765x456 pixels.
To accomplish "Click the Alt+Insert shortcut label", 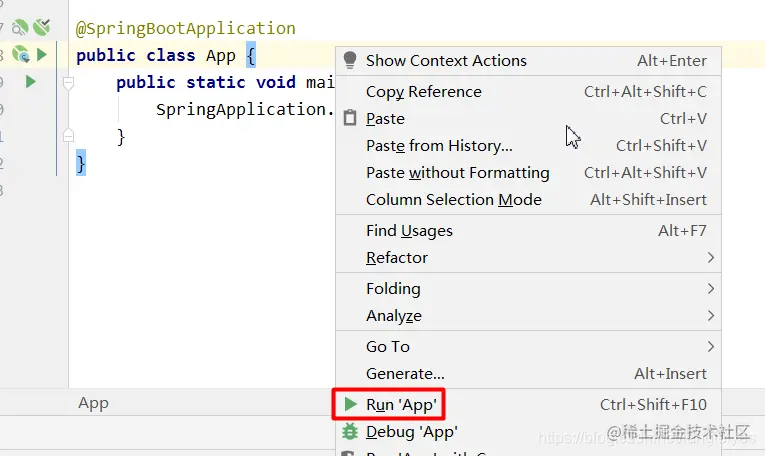I will tap(670, 374).
